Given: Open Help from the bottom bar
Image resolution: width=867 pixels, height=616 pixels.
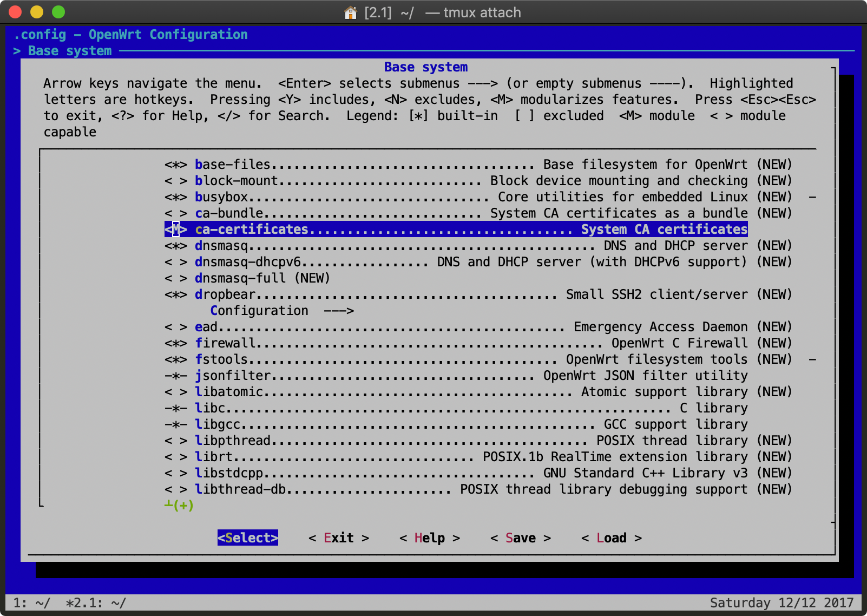Looking at the screenshot, I should coord(430,538).
